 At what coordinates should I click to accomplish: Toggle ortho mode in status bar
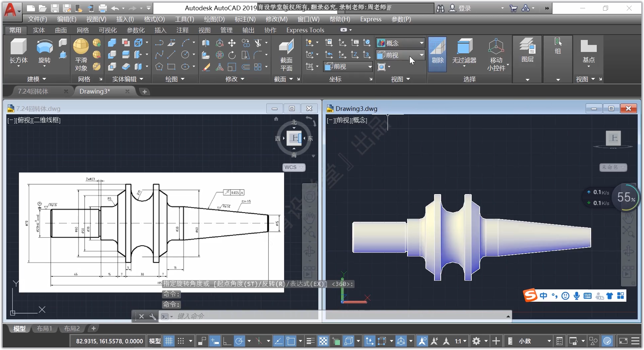point(227,341)
